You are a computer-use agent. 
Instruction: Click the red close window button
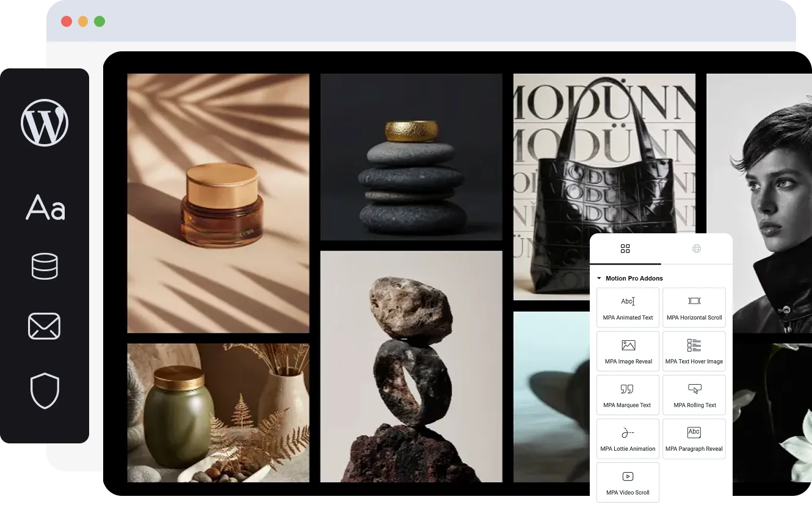pyautogui.click(x=67, y=21)
